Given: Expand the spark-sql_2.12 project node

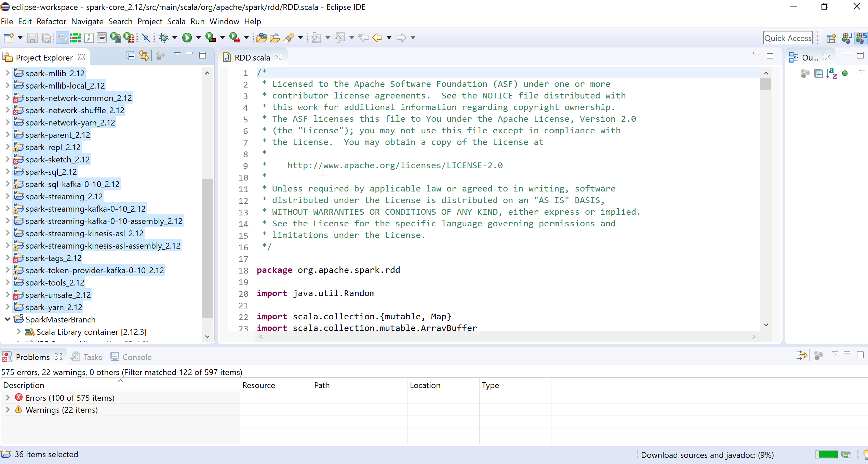Looking at the screenshot, I should coord(8,171).
